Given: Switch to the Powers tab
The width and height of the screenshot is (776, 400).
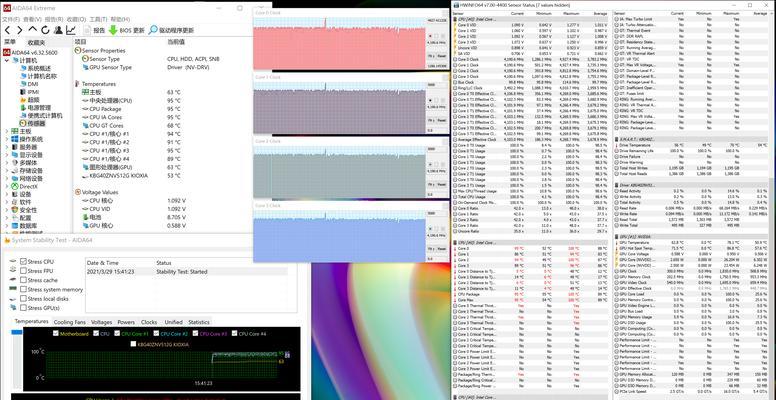Looking at the screenshot, I should click(126, 322).
